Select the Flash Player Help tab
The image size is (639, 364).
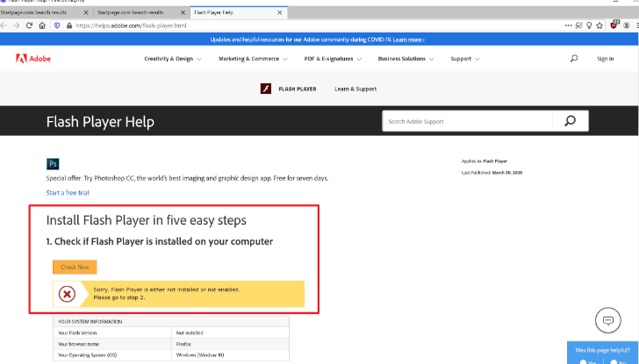pos(239,12)
